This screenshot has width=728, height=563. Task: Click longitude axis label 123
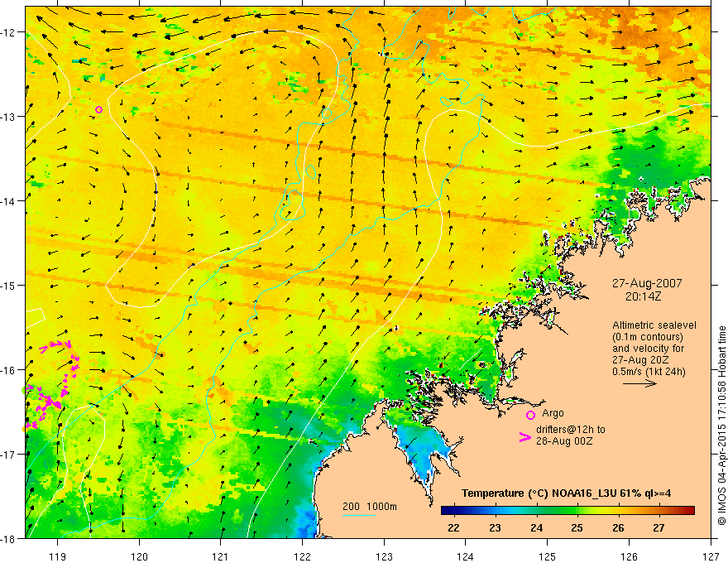(x=384, y=556)
